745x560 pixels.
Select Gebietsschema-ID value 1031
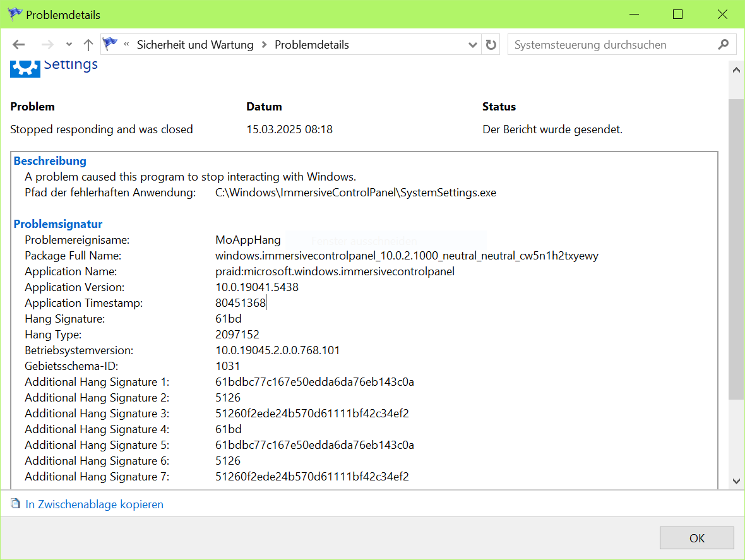[x=227, y=366]
